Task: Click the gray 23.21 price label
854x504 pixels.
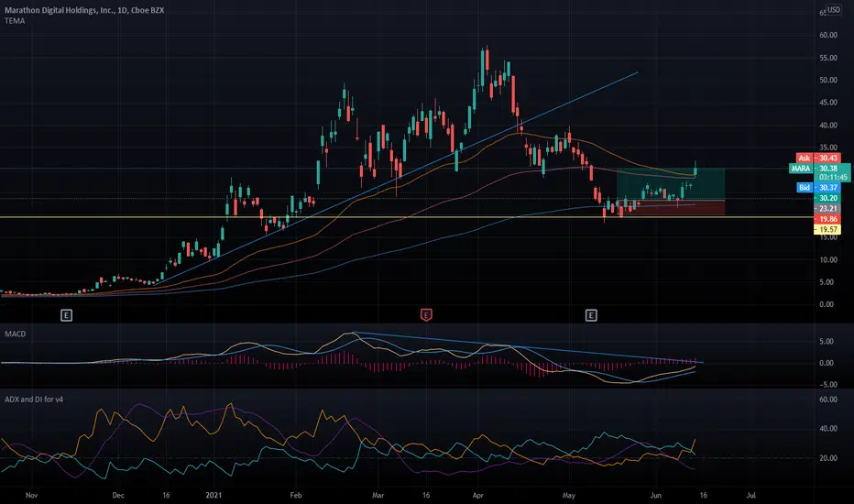Action: click(827, 208)
